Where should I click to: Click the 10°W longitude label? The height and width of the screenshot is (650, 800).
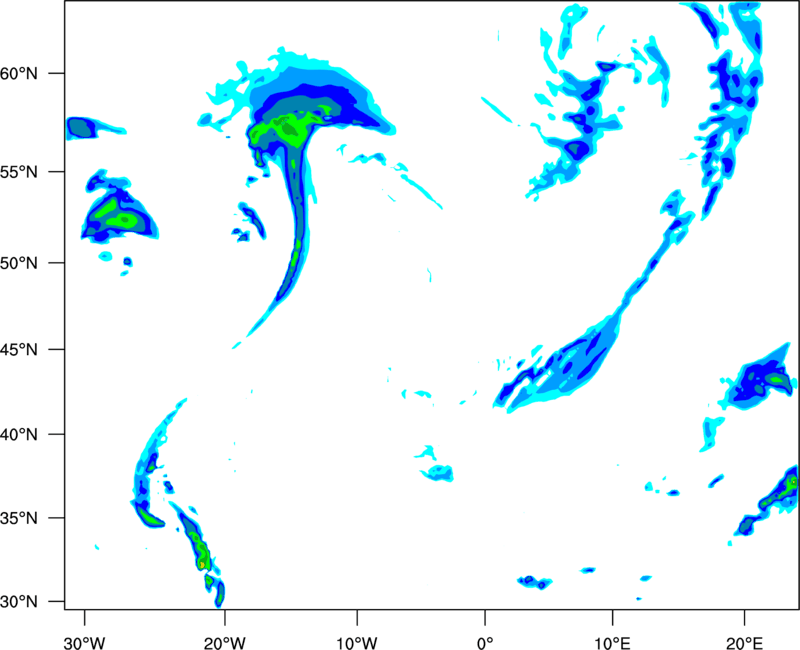coord(357,643)
